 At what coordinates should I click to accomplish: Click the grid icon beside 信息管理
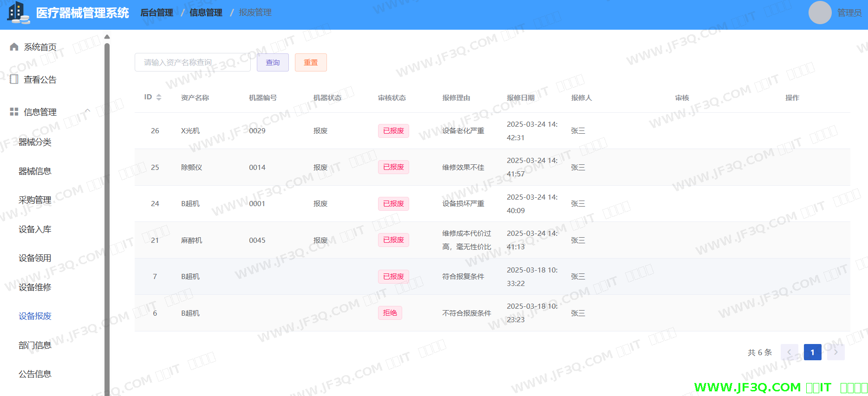[14, 112]
